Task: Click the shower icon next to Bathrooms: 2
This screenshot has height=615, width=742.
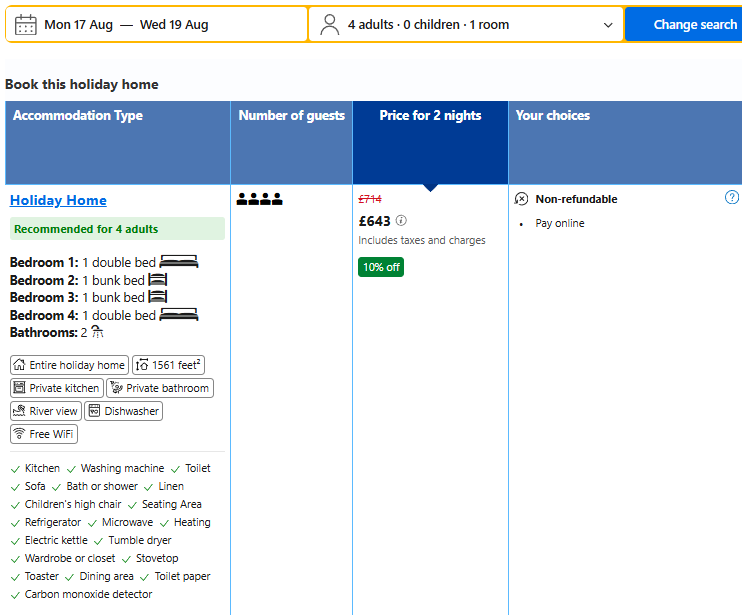Action: pos(97,332)
